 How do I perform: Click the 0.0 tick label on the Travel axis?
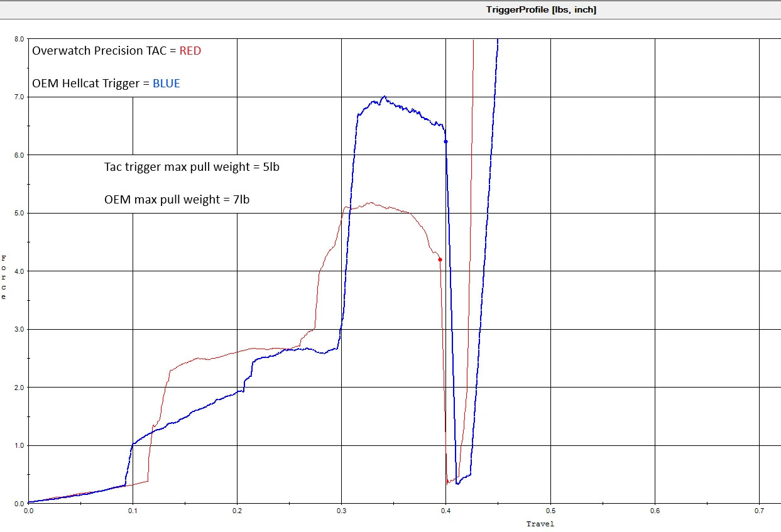point(28,511)
